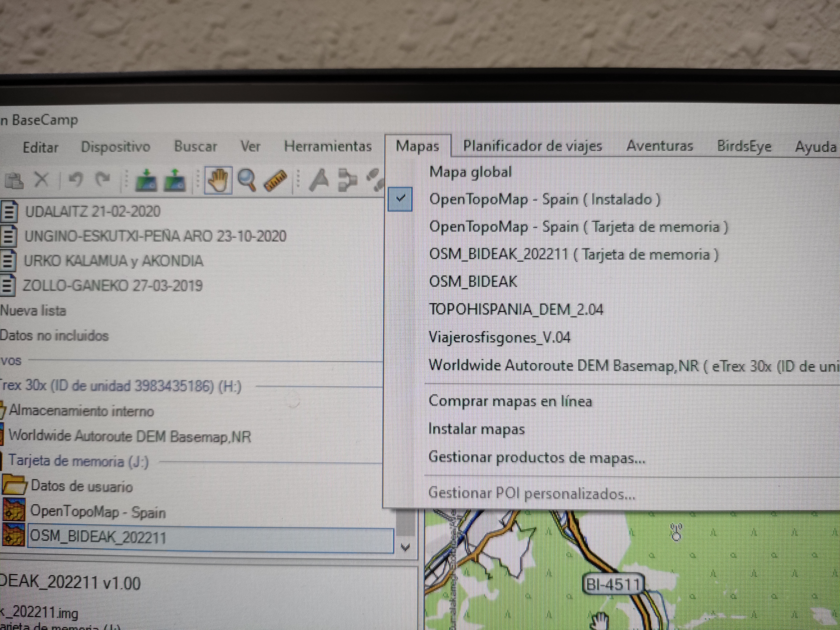Click the Undo arrow icon
This screenshot has width=840, height=630.
(76, 179)
